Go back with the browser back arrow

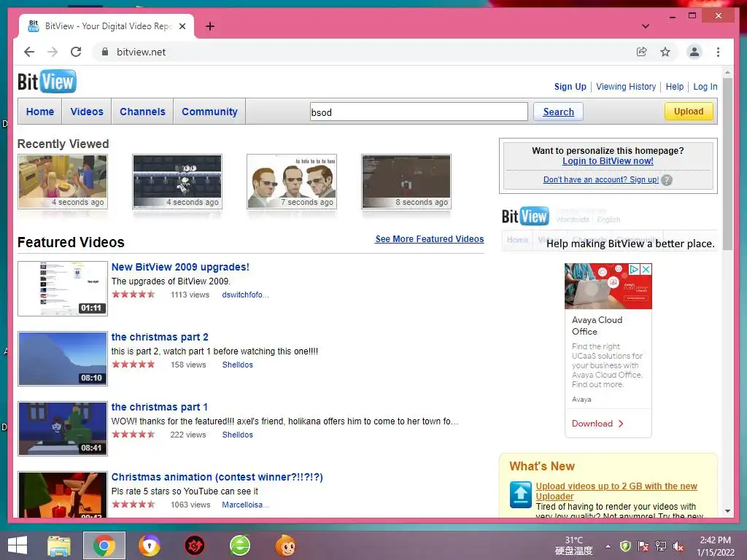(29, 52)
